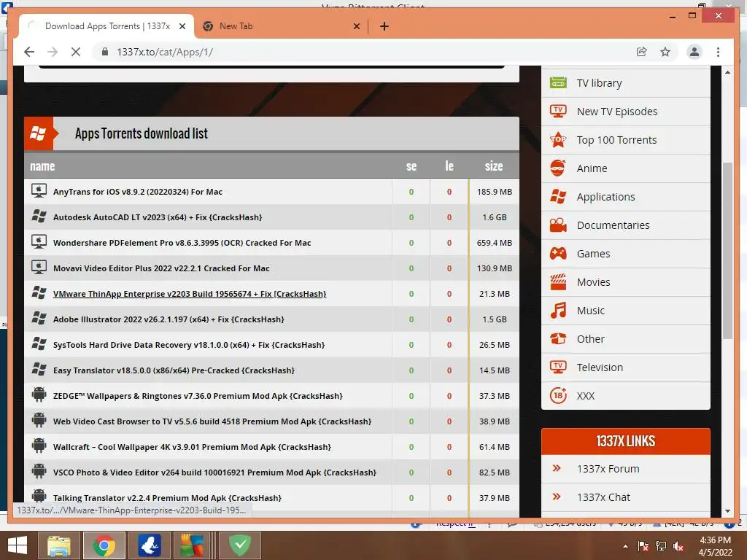Screen dimensions: 747x560
Task: Select the Download Apps Torrents tab
Action: [x=107, y=26]
